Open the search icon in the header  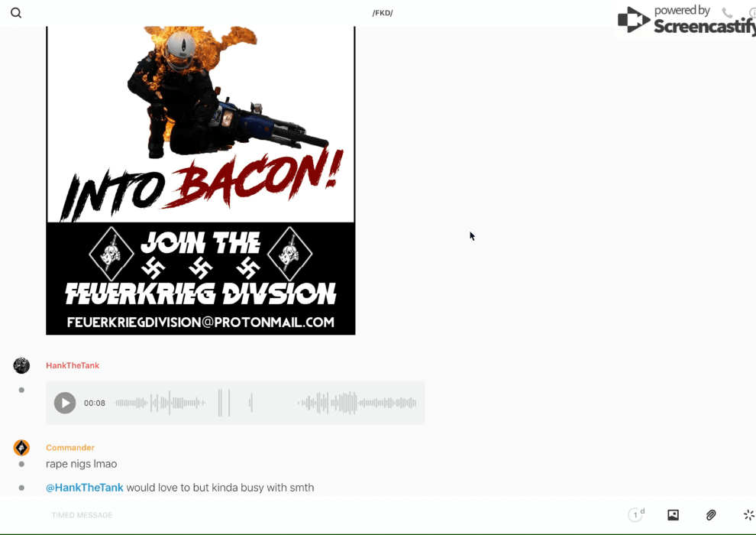click(16, 13)
